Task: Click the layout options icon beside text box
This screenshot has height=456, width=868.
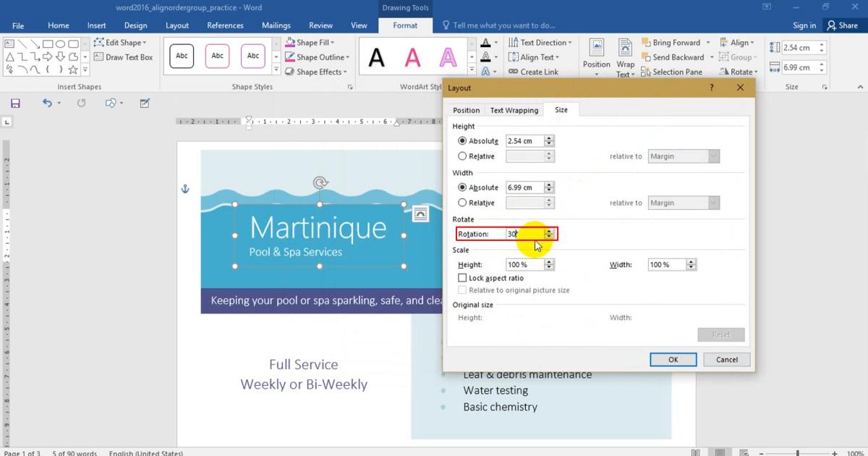Action: click(x=420, y=214)
